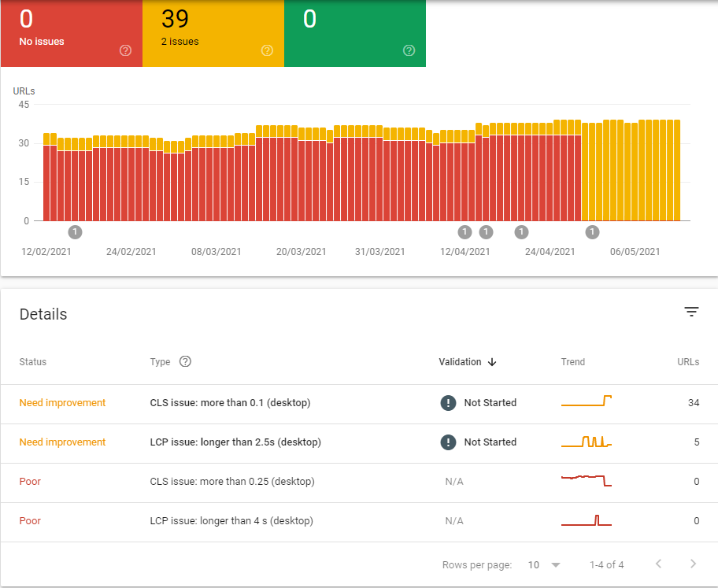
Task: Click Need improvement status in LCP 2.5s row
Action: pos(62,442)
